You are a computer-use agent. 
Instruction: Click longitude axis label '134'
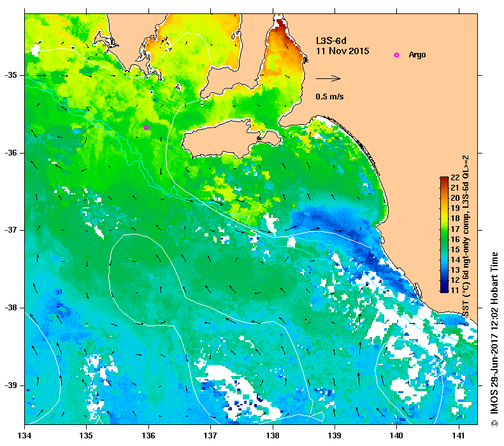click(24, 435)
